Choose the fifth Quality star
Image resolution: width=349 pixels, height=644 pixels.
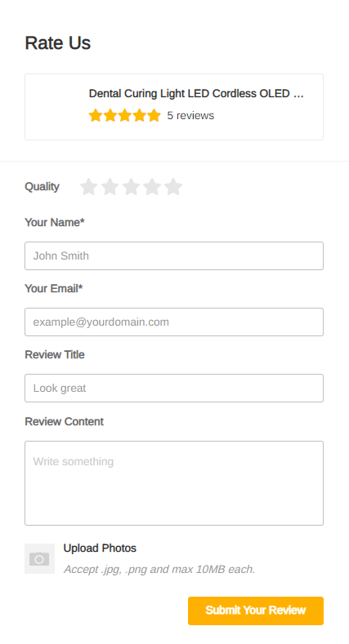pyautogui.click(x=173, y=187)
